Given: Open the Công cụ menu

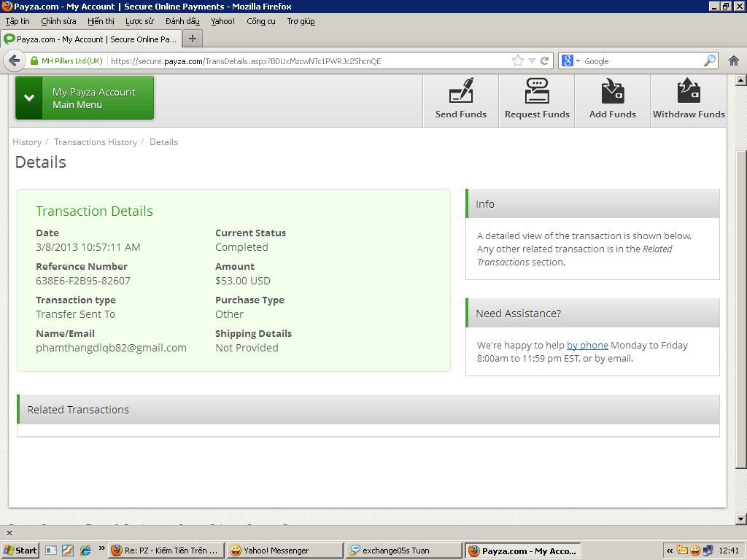Looking at the screenshot, I should 260,21.
